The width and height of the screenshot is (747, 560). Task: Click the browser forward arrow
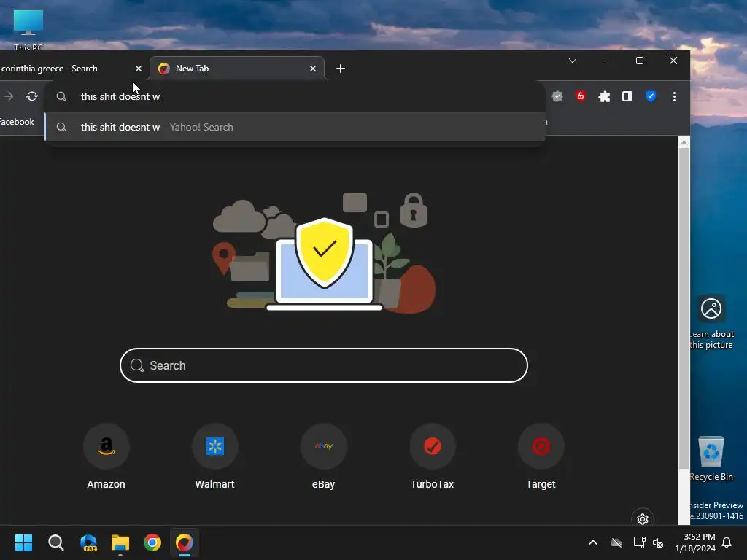pyautogui.click(x=9, y=97)
